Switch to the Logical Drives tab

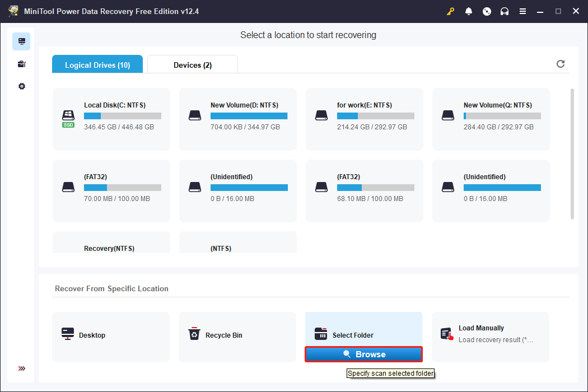(x=97, y=64)
